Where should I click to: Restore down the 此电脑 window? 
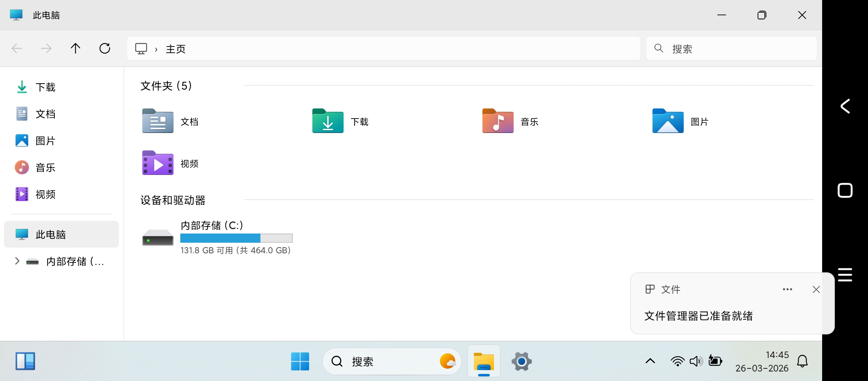(x=762, y=15)
